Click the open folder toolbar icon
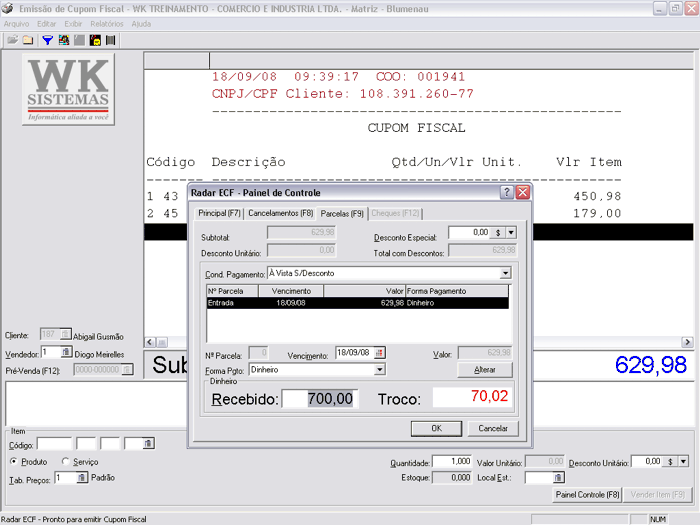 12,40
